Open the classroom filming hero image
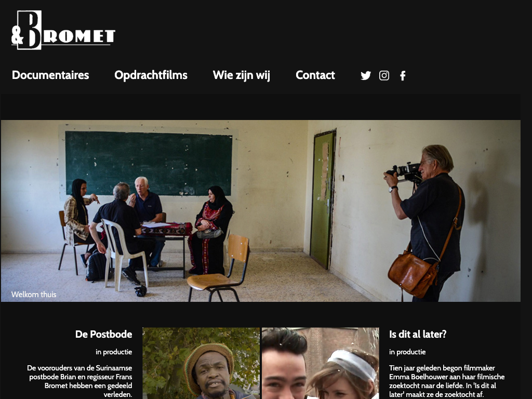 (x=261, y=211)
